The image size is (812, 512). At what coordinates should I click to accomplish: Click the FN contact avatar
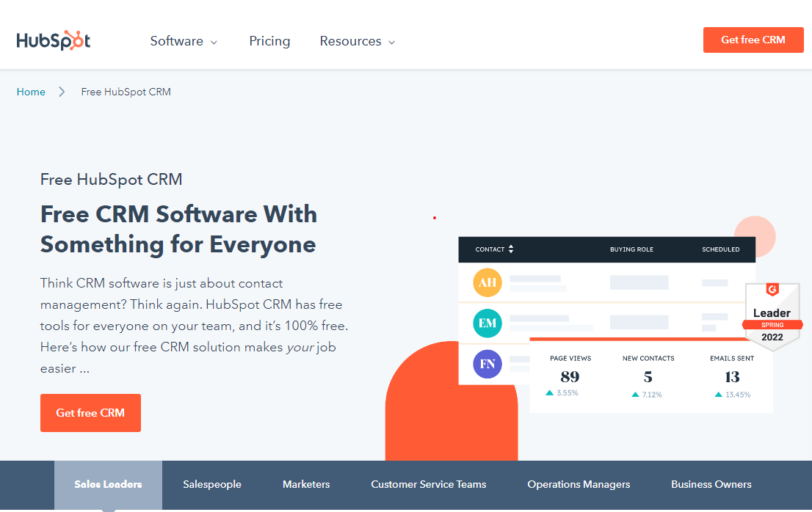(x=487, y=364)
